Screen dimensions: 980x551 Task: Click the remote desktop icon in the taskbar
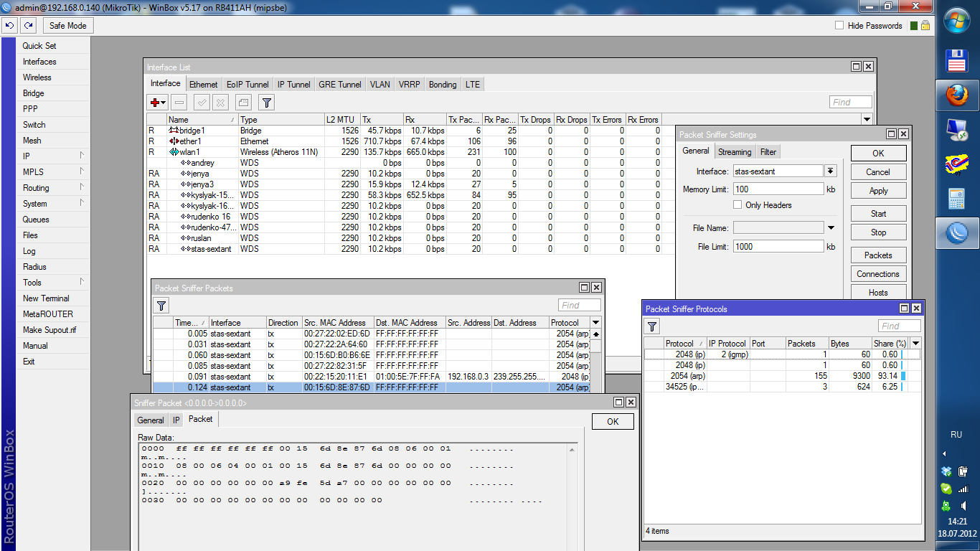coord(957,129)
